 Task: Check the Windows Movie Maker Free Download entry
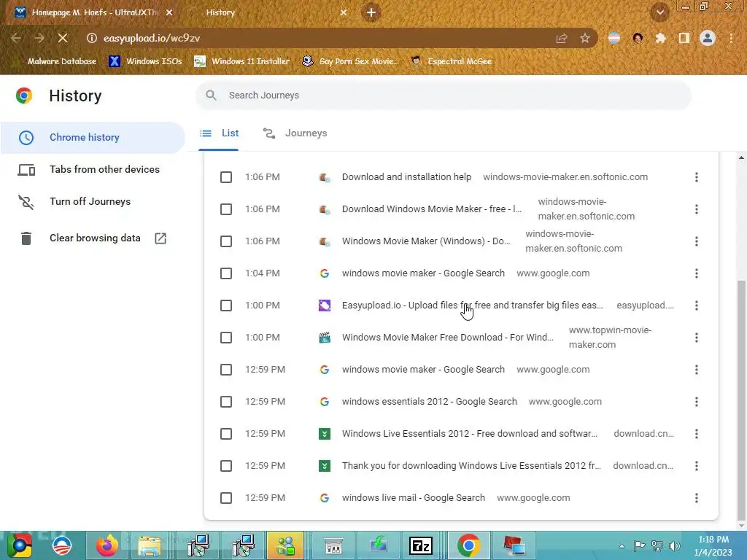pyautogui.click(x=226, y=337)
